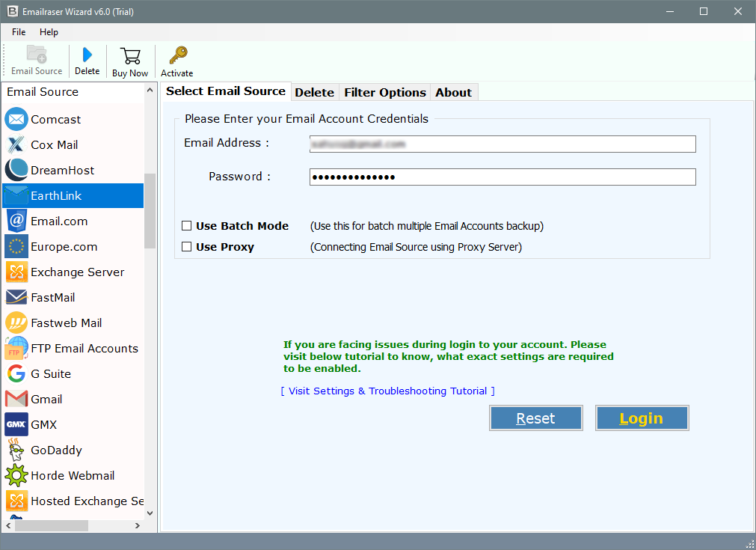Open the Buy Now cart icon
Viewport: 756px width, 550px height.
coord(130,56)
